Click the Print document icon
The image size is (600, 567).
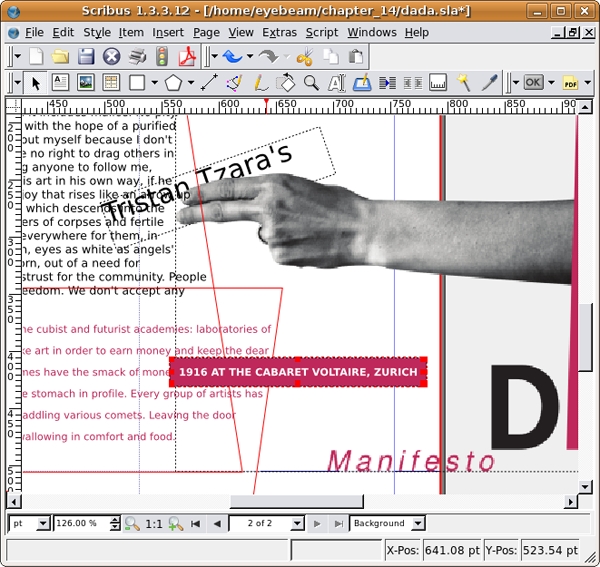pos(136,57)
